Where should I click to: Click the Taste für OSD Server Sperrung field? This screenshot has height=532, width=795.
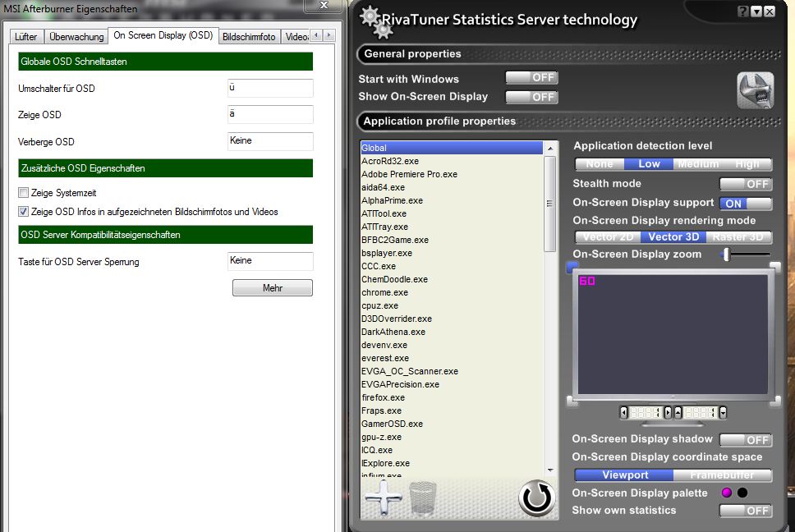click(x=270, y=261)
